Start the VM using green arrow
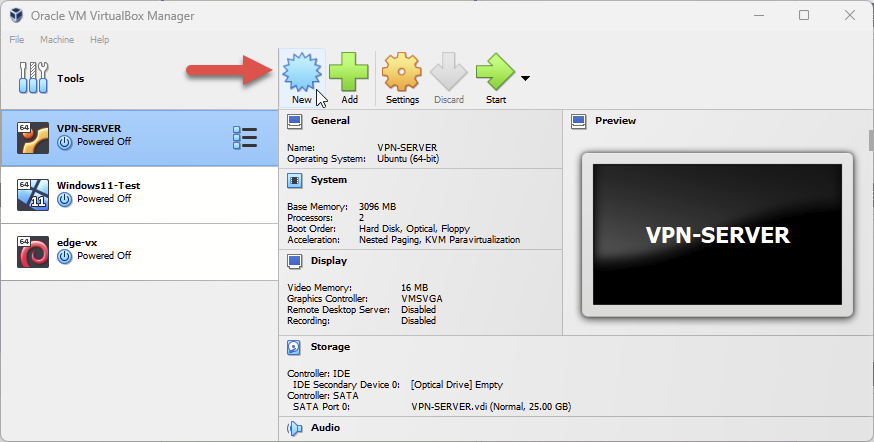874x442 pixels. [495, 72]
